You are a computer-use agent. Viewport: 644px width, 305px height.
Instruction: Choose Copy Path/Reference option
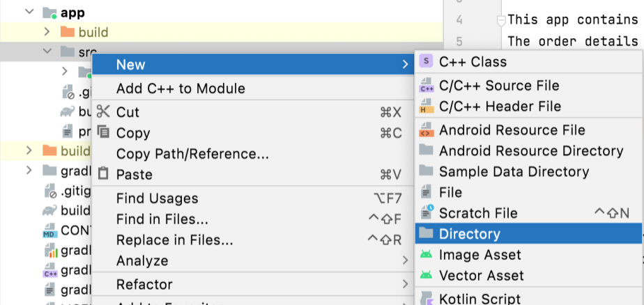point(192,154)
